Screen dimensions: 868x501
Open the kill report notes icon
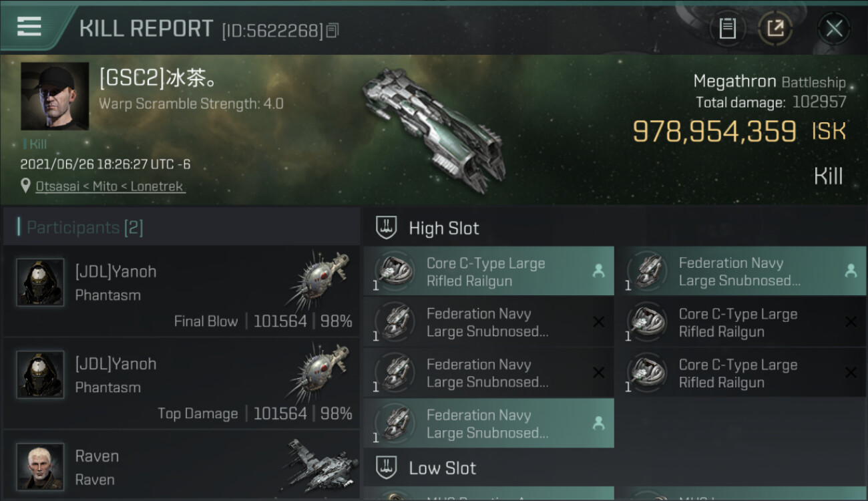[x=727, y=28]
